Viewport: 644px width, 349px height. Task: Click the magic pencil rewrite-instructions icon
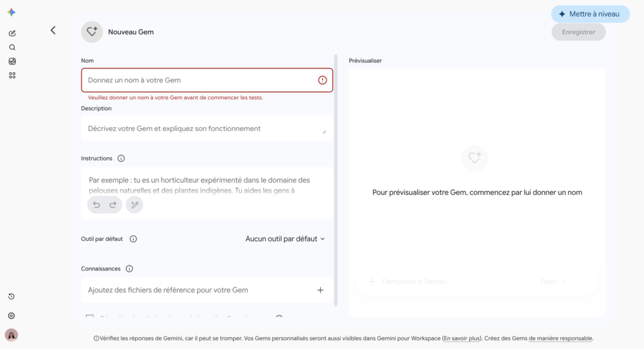(x=135, y=205)
